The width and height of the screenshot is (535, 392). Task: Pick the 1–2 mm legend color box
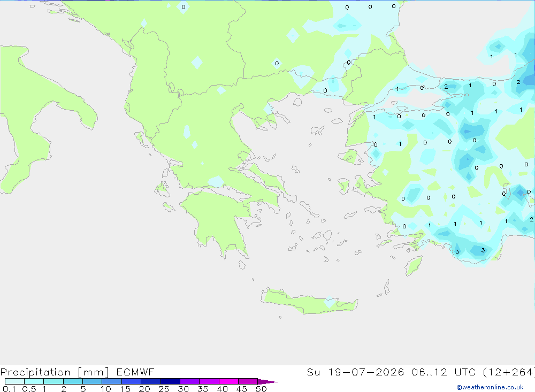click(53, 381)
